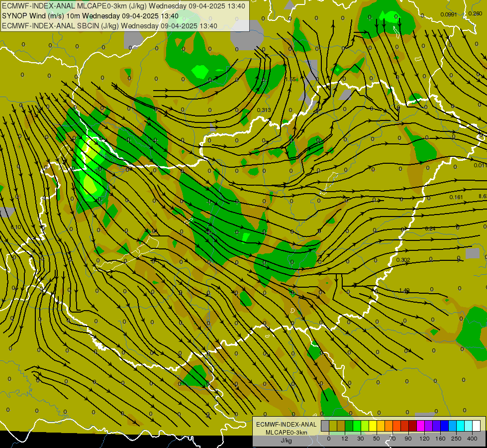Click the map value 1.49
Viewport: 487px width, 448px height.
click(404, 290)
